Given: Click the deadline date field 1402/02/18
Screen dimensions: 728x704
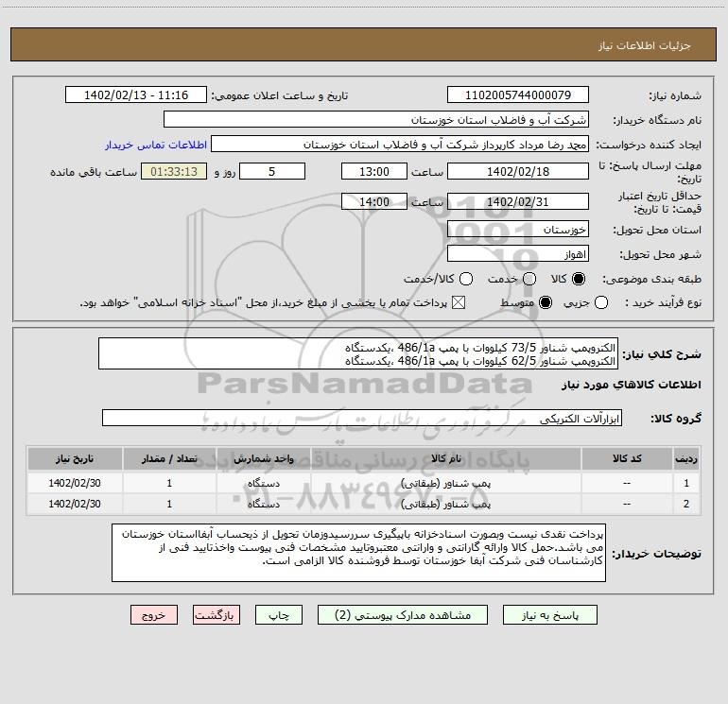Looking at the screenshot, I should pyautogui.click(x=518, y=171).
